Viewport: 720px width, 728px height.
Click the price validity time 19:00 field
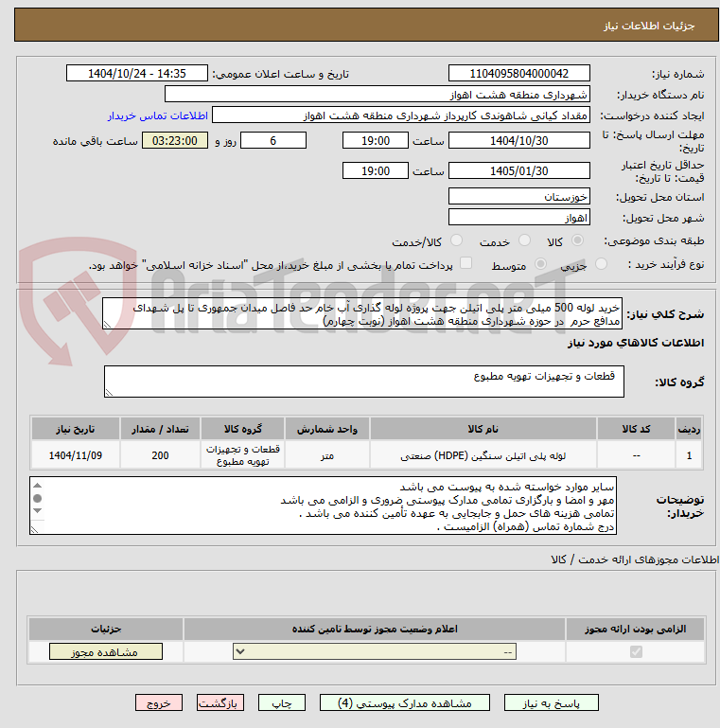coord(376,170)
